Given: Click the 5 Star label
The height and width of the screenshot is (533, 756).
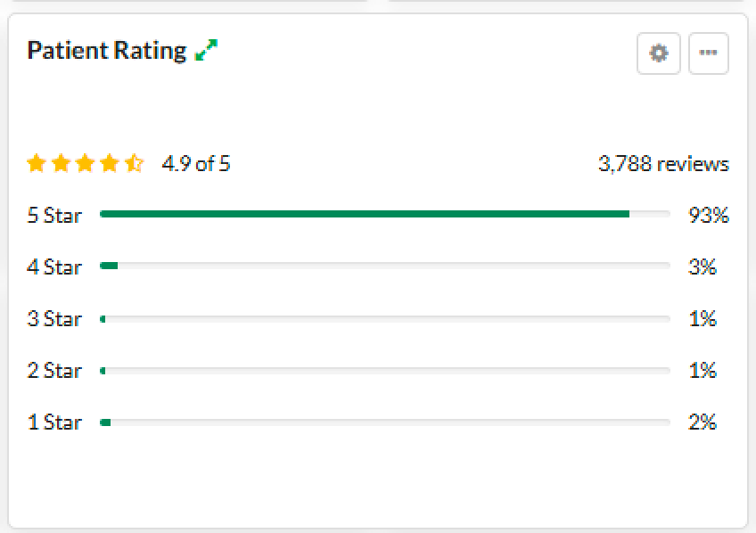Looking at the screenshot, I should (x=54, y=215).
